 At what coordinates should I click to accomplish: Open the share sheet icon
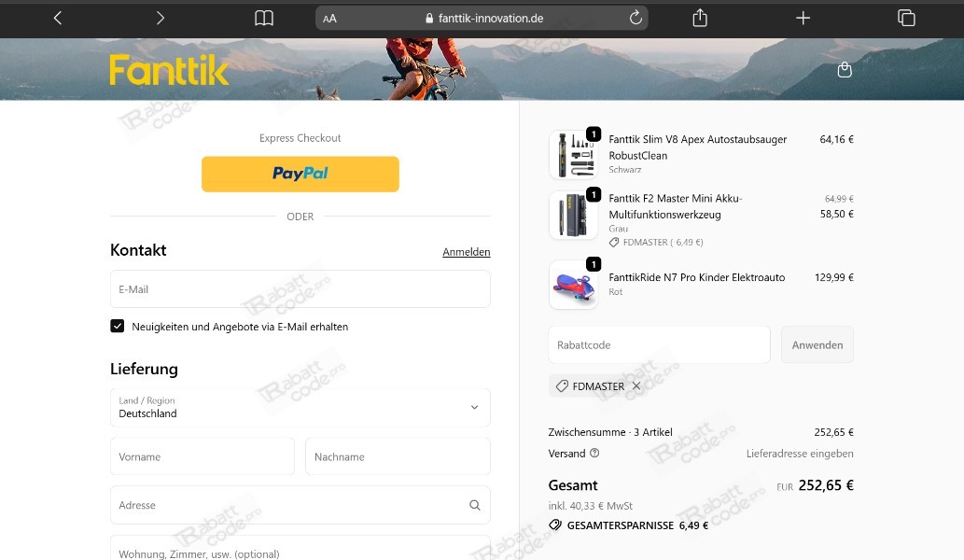pos(700,18)
